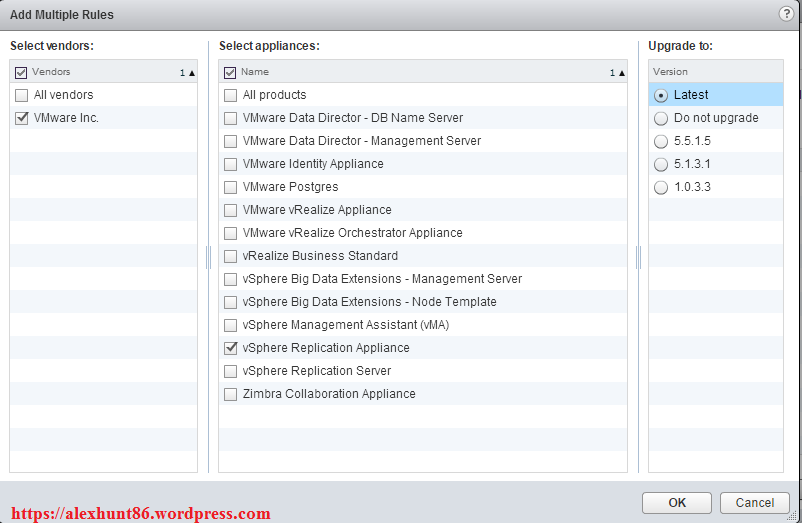The width and height of the screenshot is (802, 523).
Task: Check the vSphere Replication Server checkbox
Action: tap(231, 371)
